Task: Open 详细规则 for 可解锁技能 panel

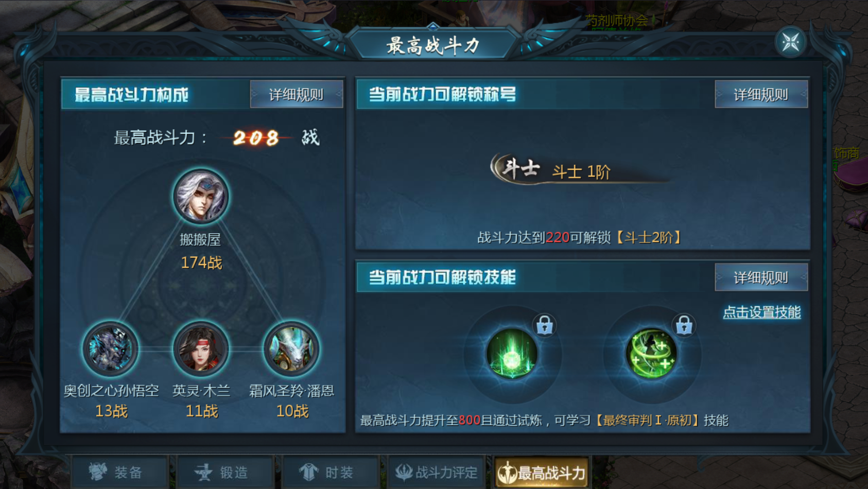Action: coord(761,277)
